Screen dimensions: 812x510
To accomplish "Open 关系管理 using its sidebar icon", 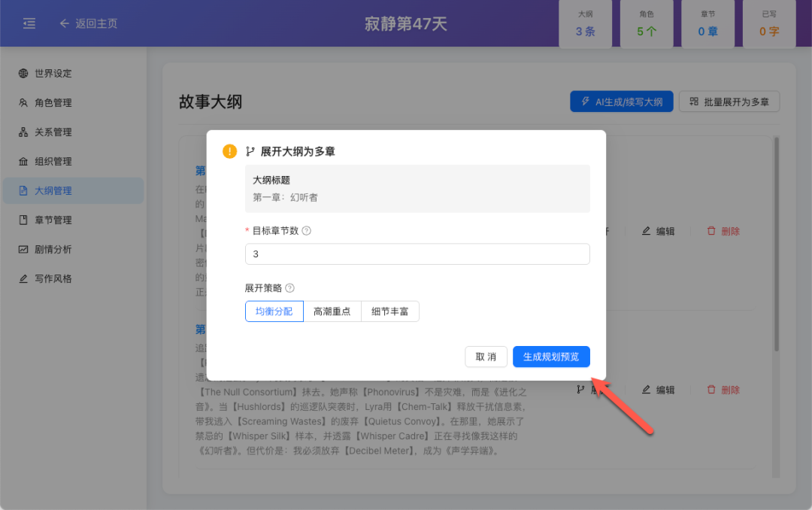I will tap(24, 132).
